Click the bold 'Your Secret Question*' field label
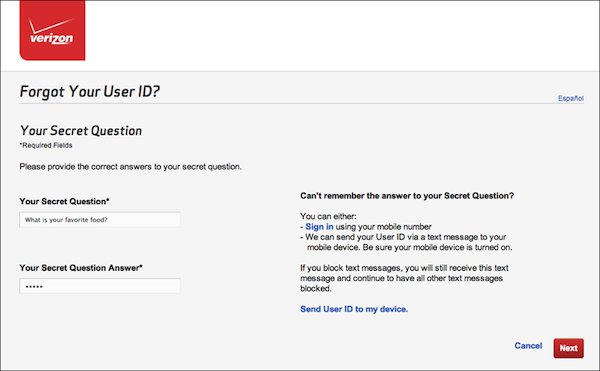Screen dimensions: 600x371 [64, 202]
